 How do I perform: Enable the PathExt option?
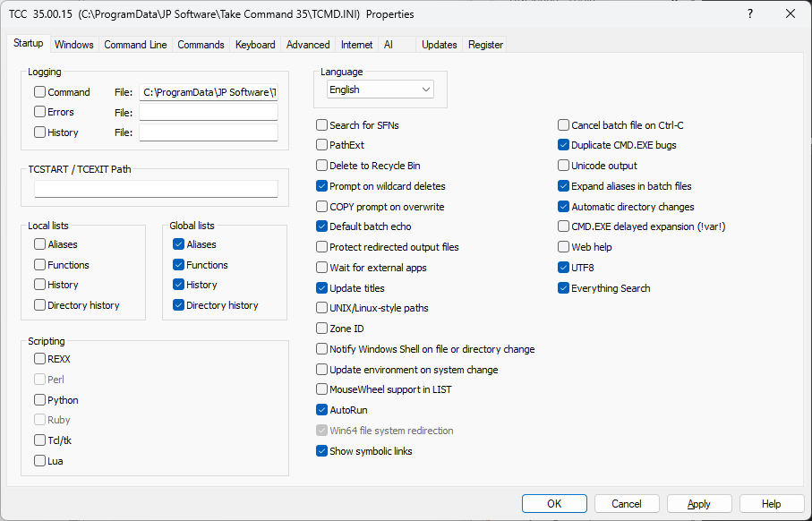coord(321,145)
